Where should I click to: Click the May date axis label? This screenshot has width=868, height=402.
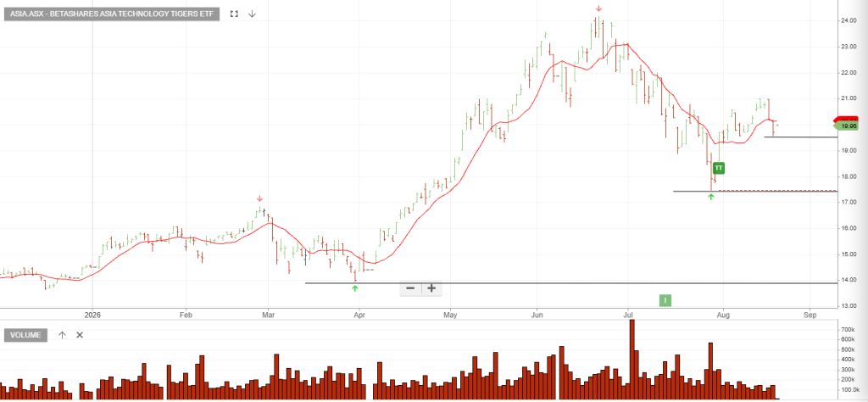450,314
